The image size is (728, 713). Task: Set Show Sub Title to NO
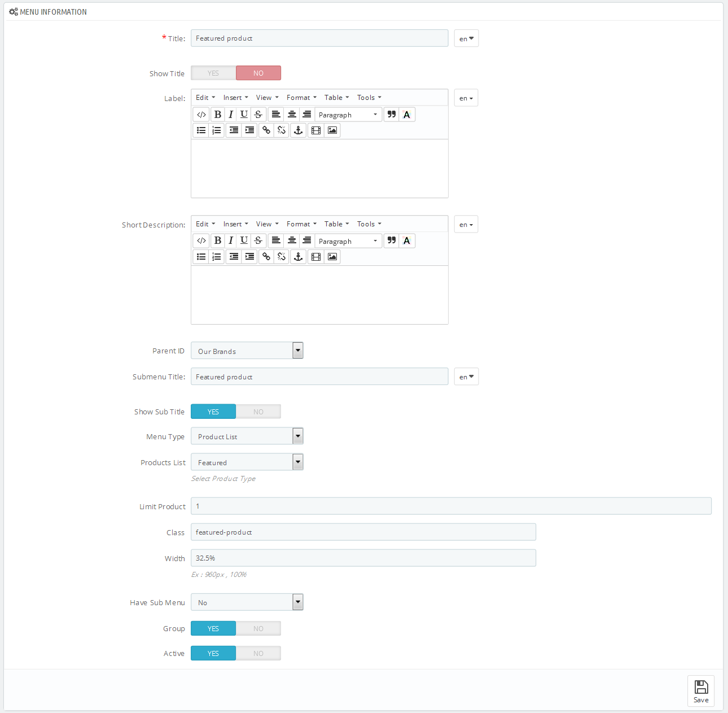(x=258, y=412)
